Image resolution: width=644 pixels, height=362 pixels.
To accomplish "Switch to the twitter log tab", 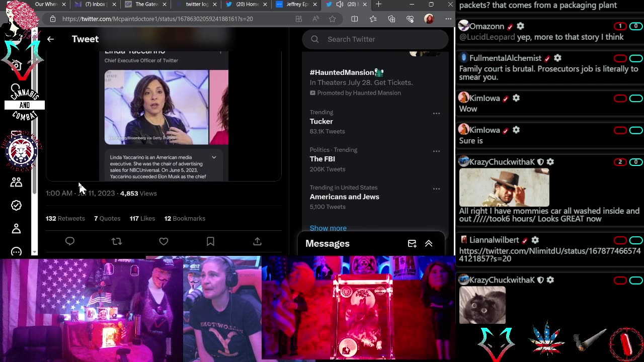I will [196, 5].
